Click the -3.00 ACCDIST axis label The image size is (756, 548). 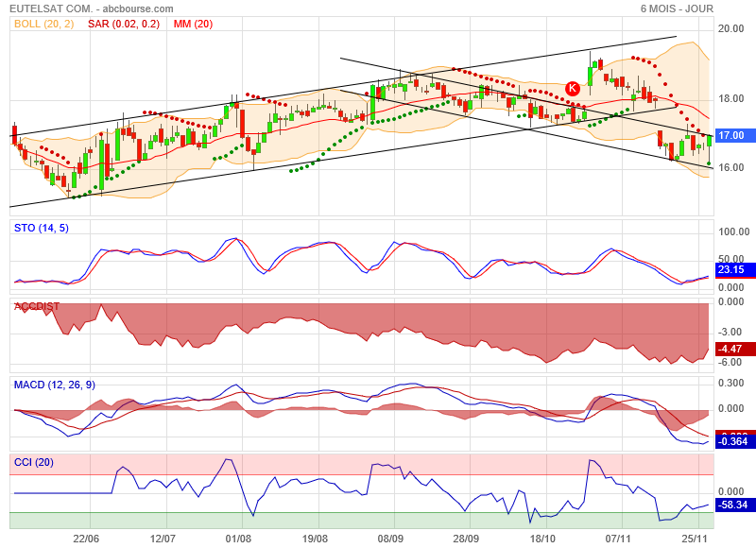730,332
